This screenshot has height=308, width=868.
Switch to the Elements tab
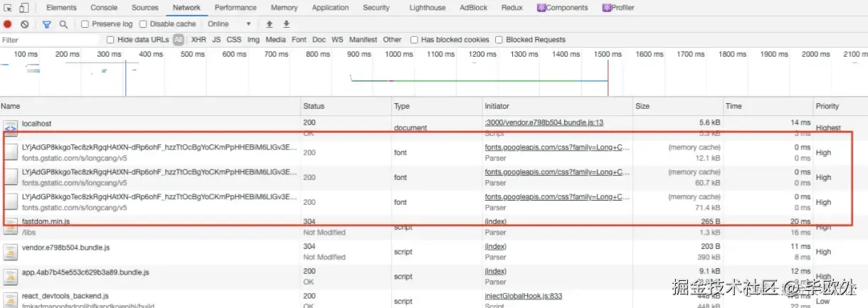61,8
